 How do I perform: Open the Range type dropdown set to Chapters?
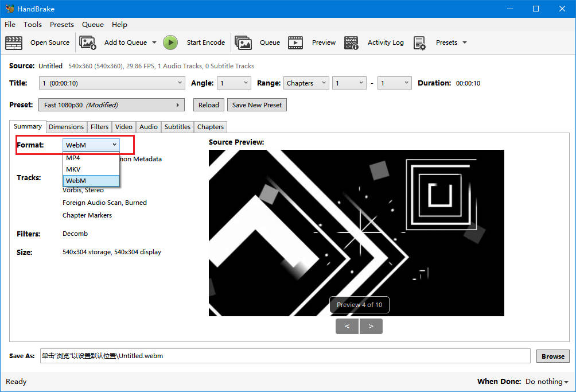[x=306, y=83]
